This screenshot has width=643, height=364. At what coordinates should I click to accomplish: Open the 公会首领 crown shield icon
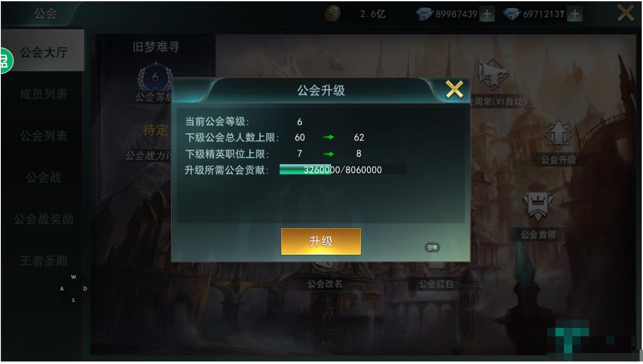click(x=537, y=206)
